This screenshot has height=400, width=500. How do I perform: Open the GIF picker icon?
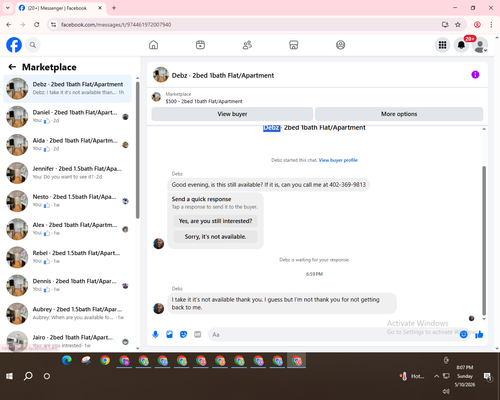click(x=198, y=334)
